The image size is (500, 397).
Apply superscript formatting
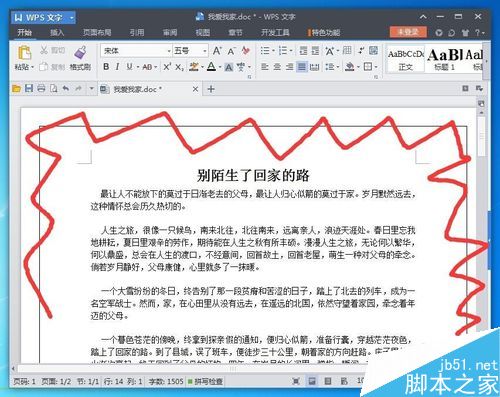167,67
